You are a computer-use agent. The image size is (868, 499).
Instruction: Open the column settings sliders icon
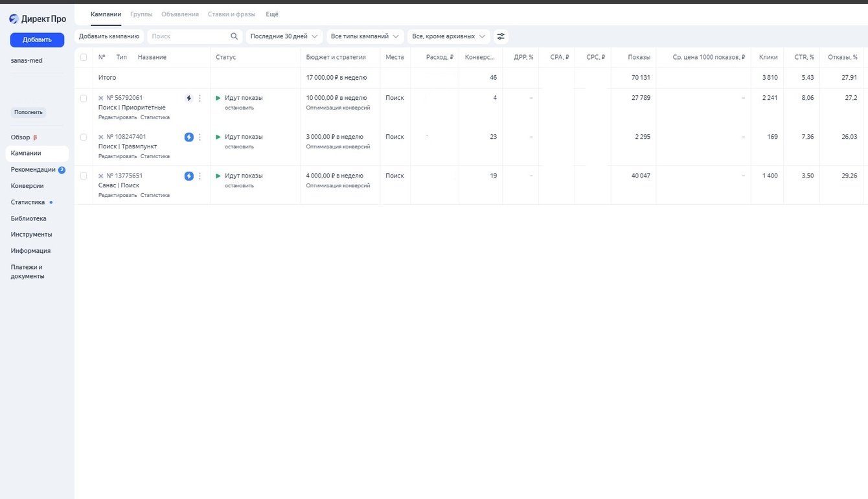point(501,37)
